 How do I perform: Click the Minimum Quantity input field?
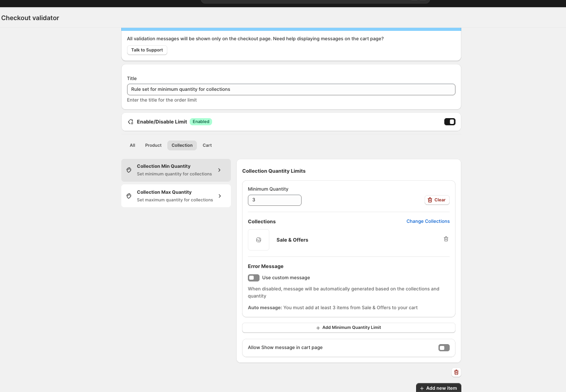click(x=274, y=200)
